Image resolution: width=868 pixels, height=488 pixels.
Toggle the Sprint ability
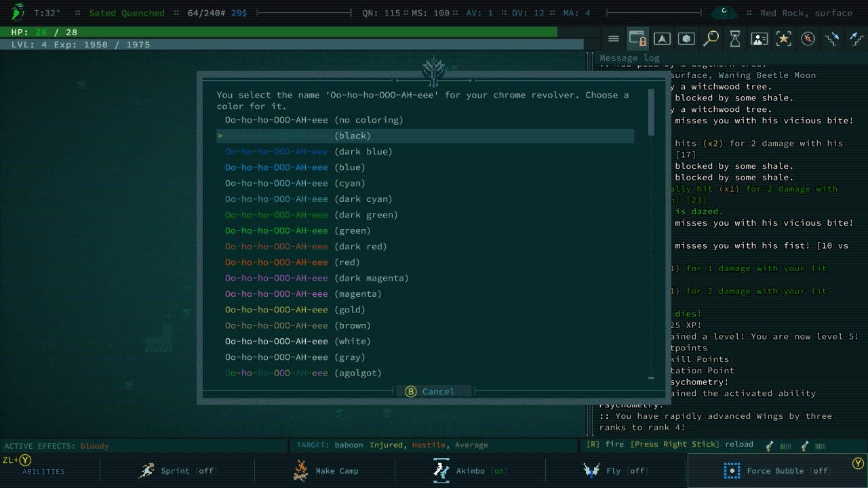[177, 470]
